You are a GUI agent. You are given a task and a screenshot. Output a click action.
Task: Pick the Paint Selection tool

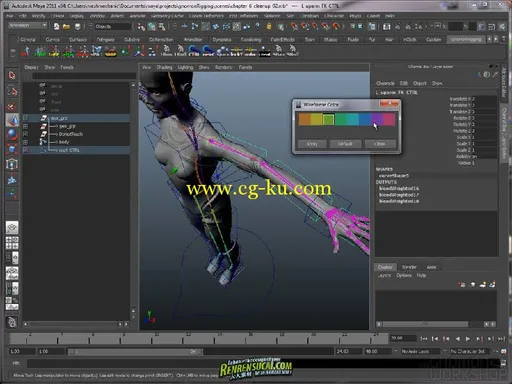pyautogui.click(x=12, y=106)
